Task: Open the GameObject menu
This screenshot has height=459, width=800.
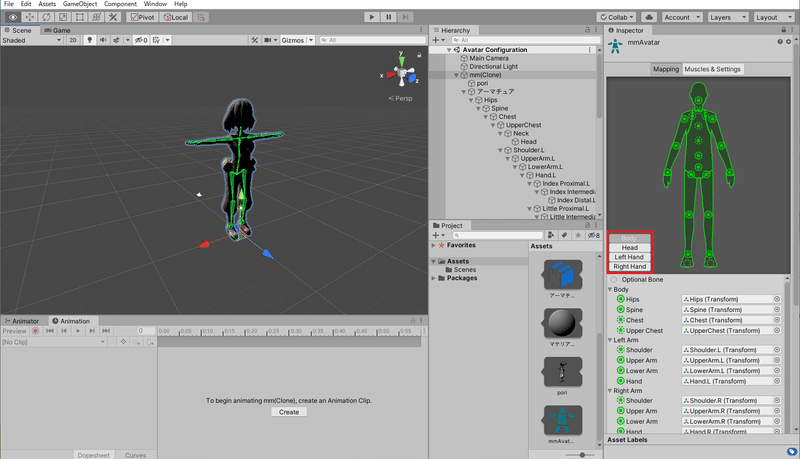Action: (x=80, y=4)
